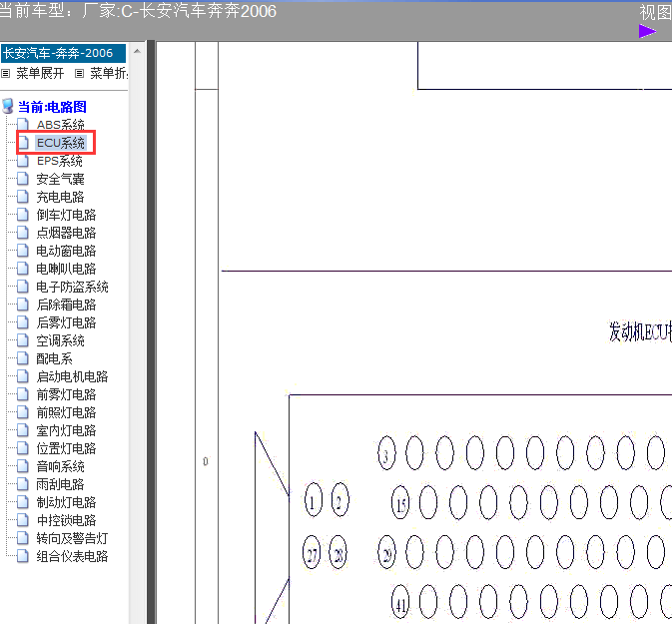The image size is (672, 624).
Task: Open the 前照灯电路 entry
Action: pos(67,412)
